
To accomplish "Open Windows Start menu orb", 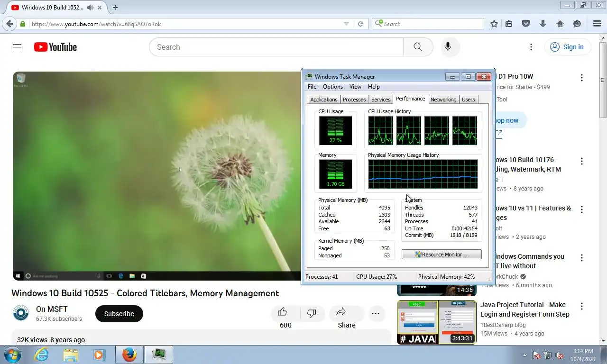I will click(12, 355).
